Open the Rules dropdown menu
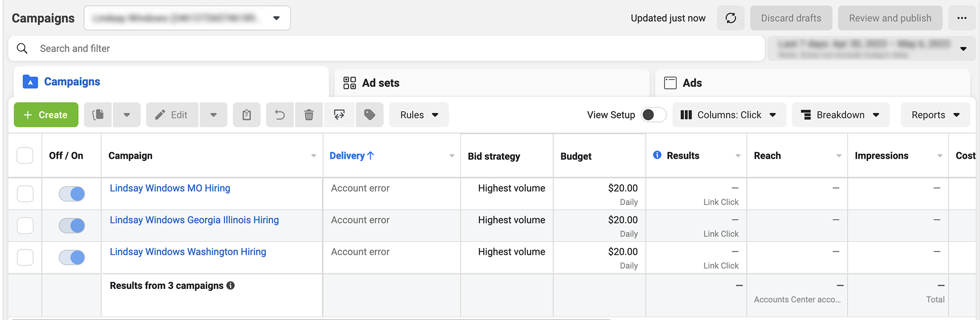The width and height of the screenshot is (980, 320). 419,115
